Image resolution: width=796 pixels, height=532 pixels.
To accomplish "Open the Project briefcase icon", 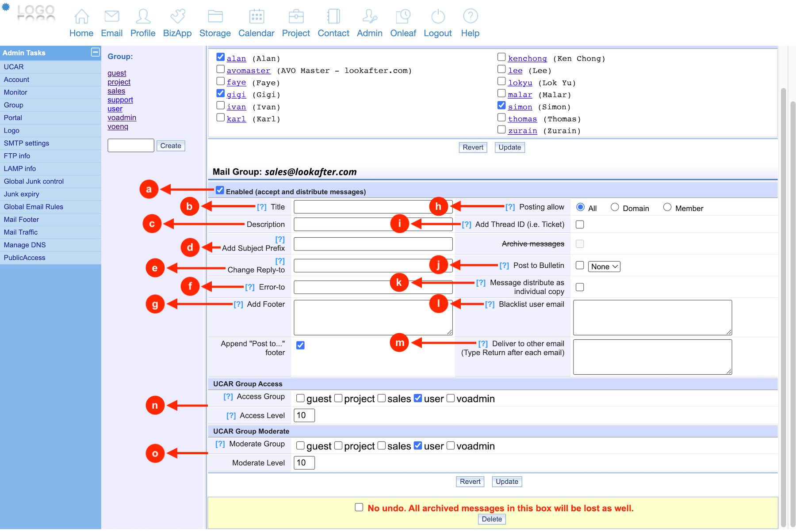I will (296, 17).
